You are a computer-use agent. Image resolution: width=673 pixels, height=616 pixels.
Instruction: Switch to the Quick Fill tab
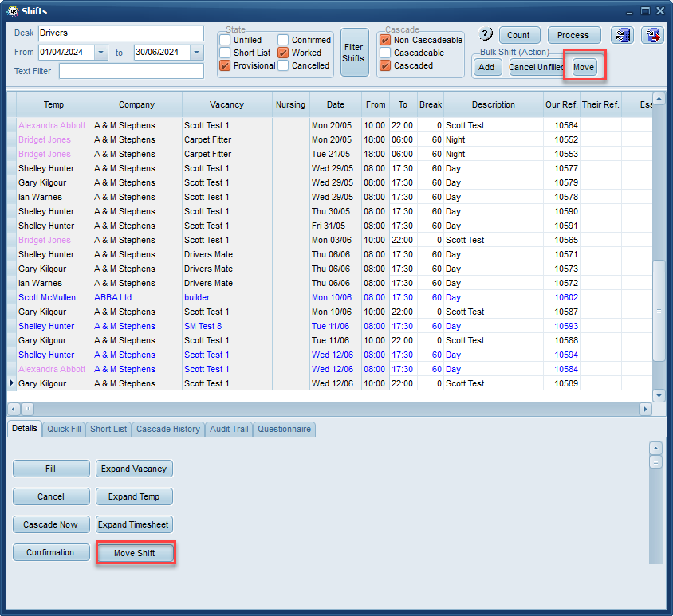[64, 429]
